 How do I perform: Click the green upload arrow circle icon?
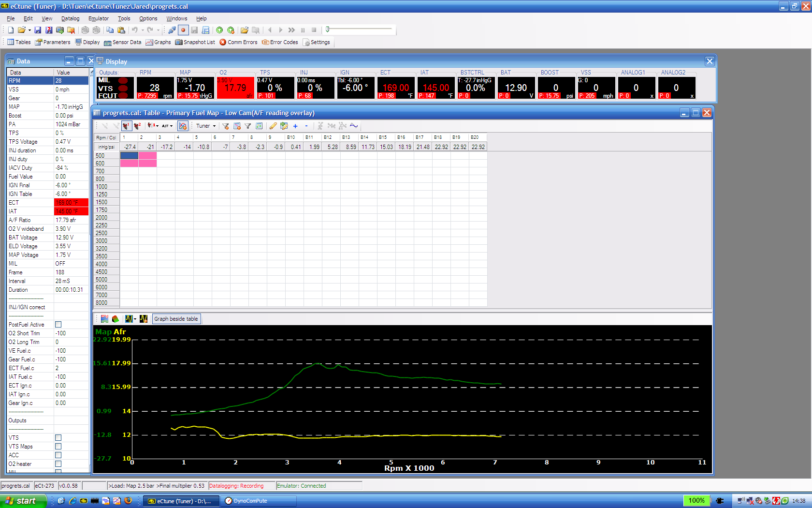click(x=219, y=30)
